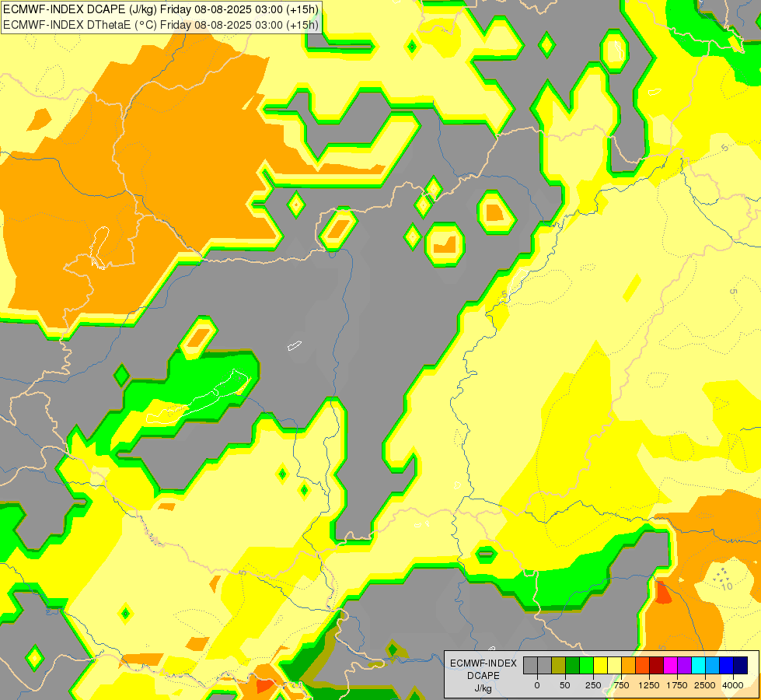Click the "ECMWF-INDEX DThetaE (°C)" title line
The width and height of the screenshot is (761, 700).
click(161, 24)
